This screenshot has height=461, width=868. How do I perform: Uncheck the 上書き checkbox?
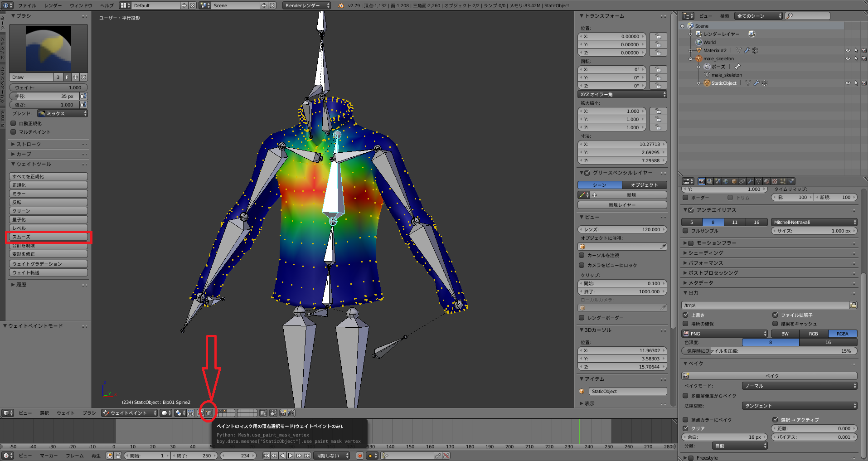[685, 315]
